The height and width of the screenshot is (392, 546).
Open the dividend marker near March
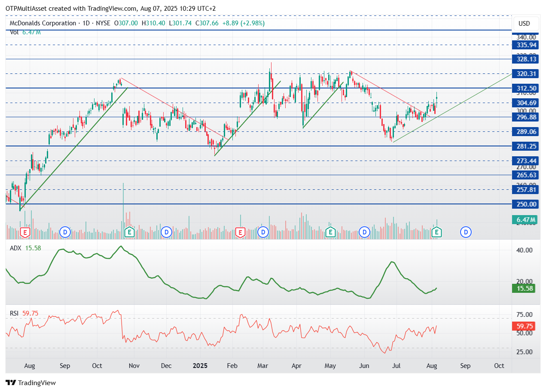click(263, 232)
